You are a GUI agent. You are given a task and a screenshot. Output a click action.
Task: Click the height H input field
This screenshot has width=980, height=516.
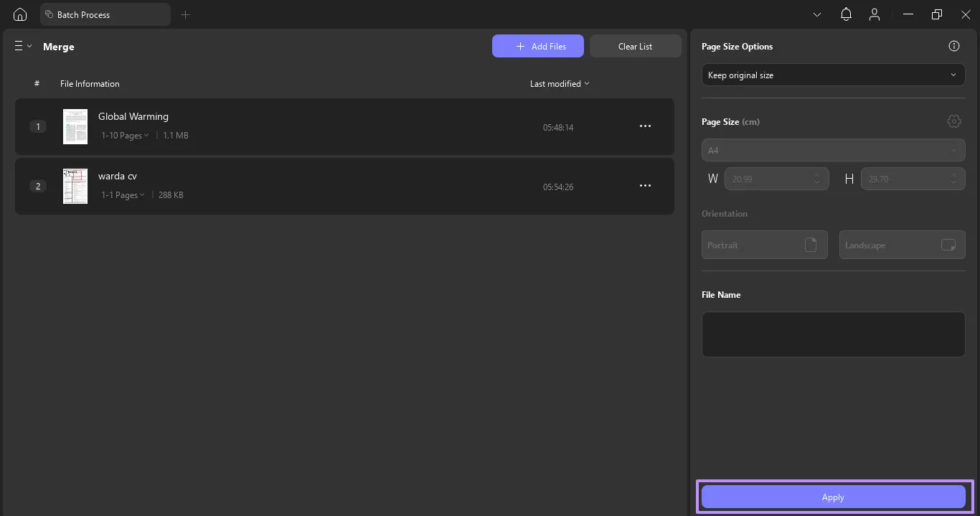tap(913, 179)
